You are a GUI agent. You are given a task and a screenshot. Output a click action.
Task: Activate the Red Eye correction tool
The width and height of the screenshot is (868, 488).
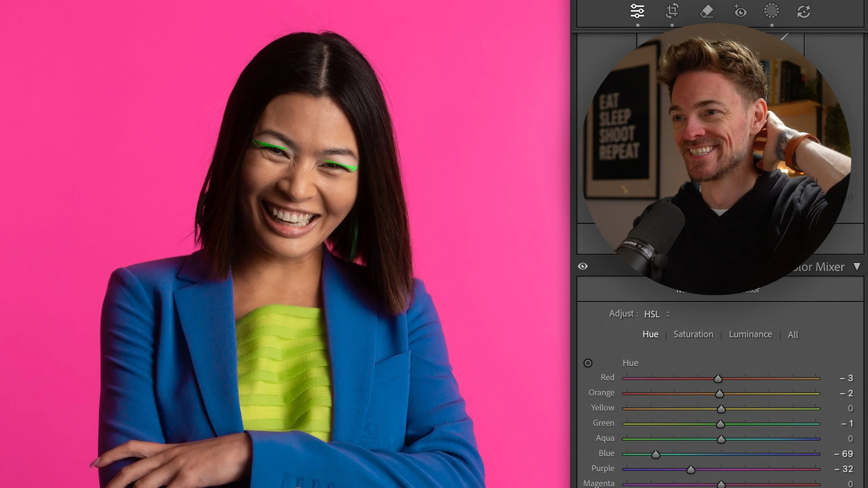pos(740,11)
